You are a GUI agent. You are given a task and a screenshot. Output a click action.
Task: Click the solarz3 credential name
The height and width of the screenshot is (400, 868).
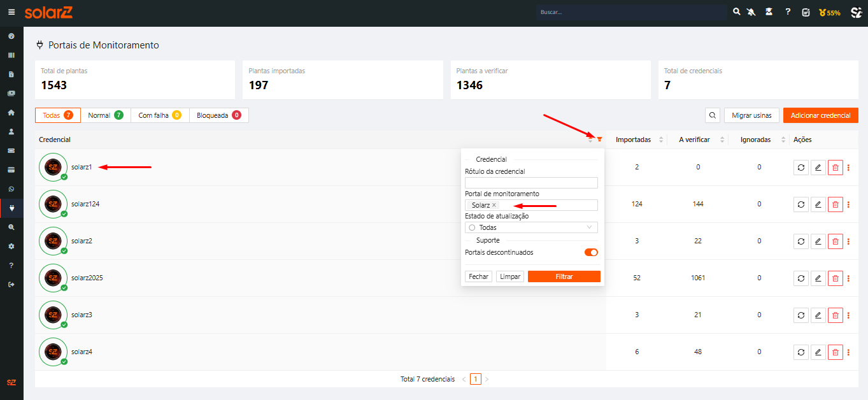coord(82,315)
